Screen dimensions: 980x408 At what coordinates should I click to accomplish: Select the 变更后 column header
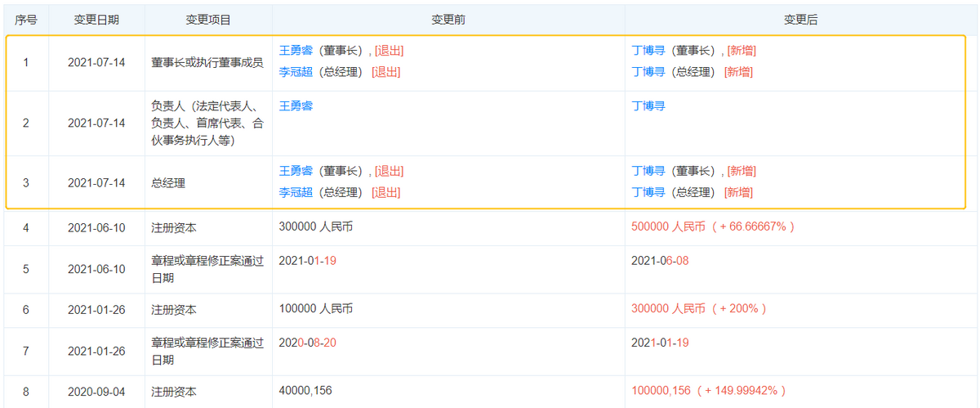pos(800,20)
